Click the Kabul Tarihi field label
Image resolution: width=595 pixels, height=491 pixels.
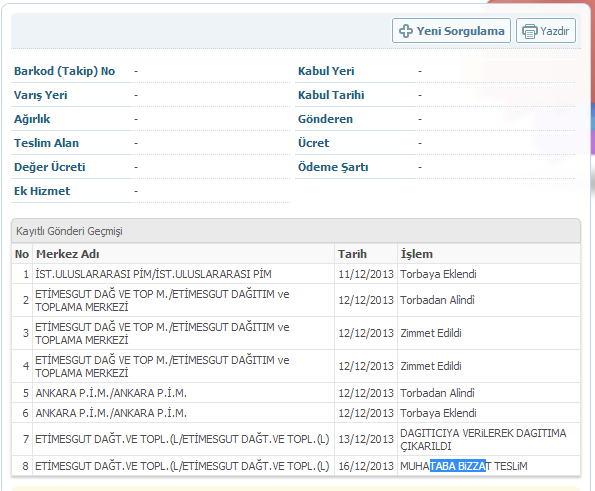tap(331, 95)
